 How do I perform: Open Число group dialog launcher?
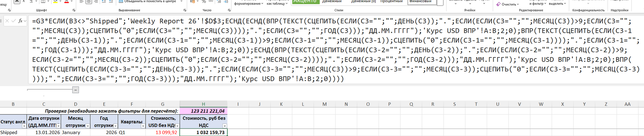229,10
